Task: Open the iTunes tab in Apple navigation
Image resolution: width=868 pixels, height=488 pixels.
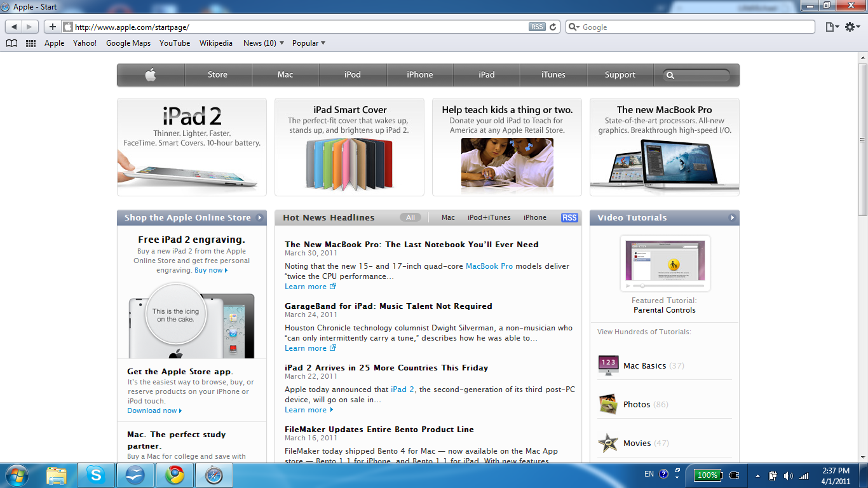Action: pos(553,75)
